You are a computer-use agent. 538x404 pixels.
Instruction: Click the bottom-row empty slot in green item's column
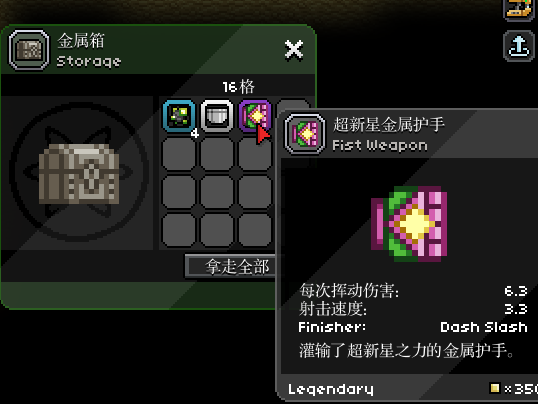[x=179, y=230]
